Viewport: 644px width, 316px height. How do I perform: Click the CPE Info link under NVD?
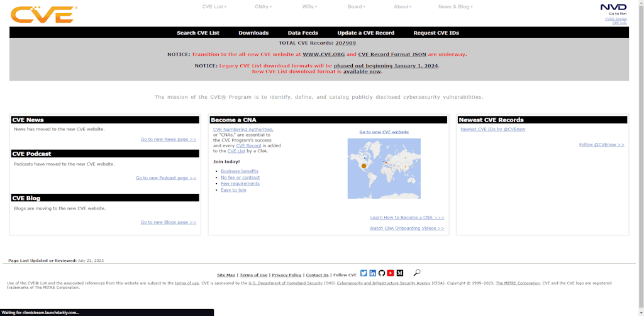619,23
